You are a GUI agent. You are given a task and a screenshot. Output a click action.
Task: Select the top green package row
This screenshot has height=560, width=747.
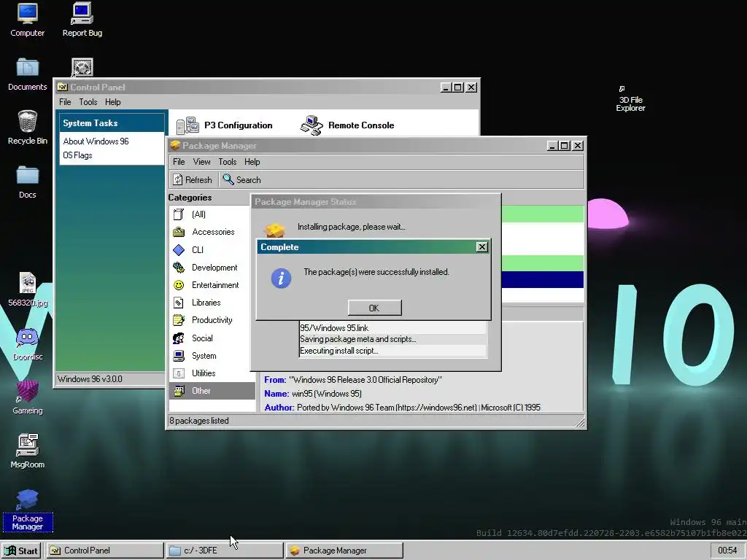coord(543,214)
